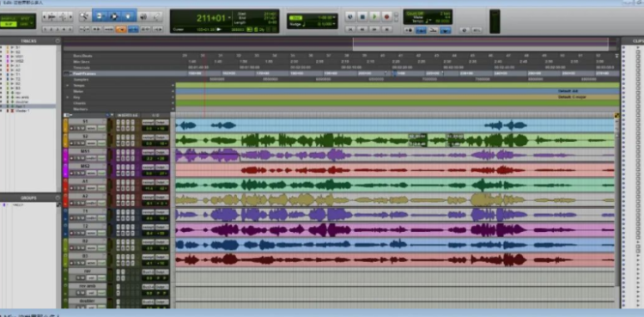Screen dimensions: 644x317
Task: Select the Grabber hand tool
Action: (x=129, y=16)
